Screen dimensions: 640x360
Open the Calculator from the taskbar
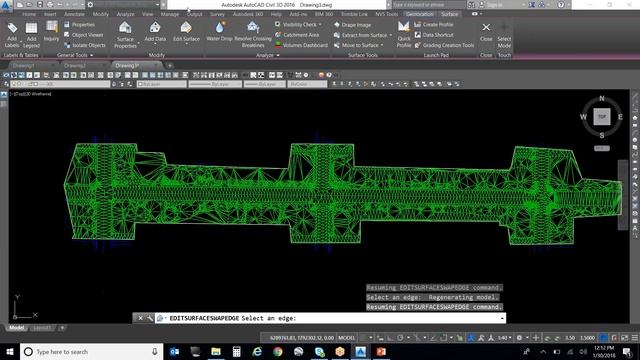tap(236, 351)
